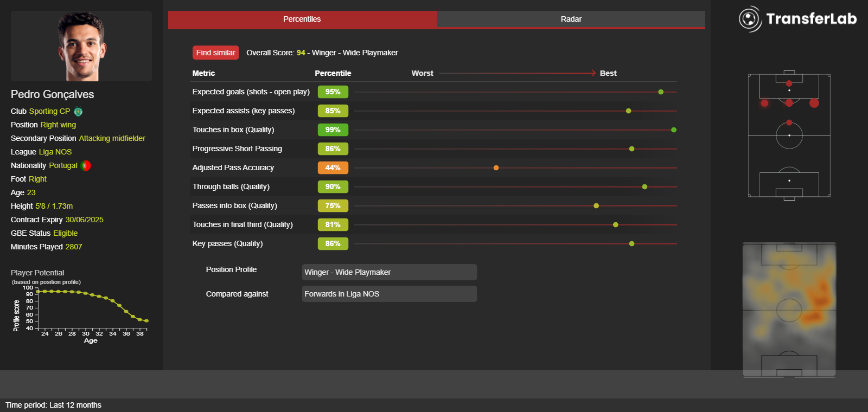Click the Sporting CP club name

coord(49,111)
